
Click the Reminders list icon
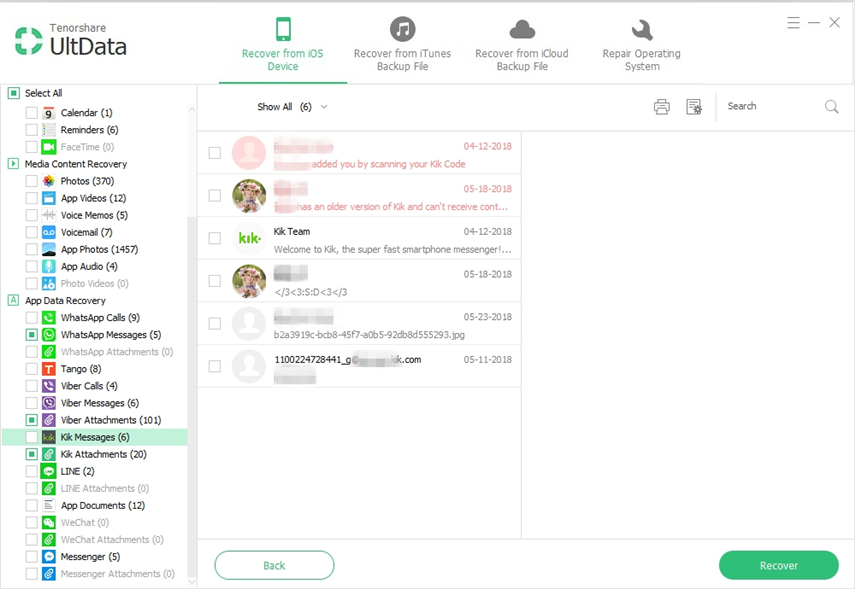pos(49,130)
